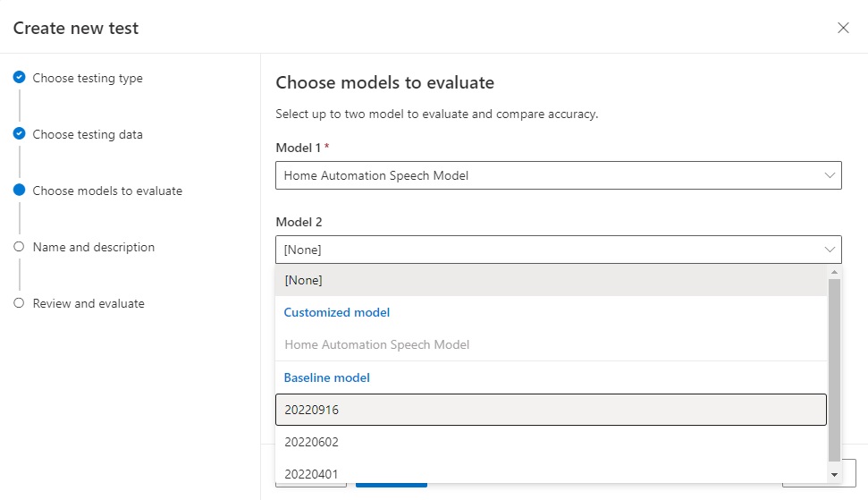This screenshot has width=868, height=500.
Task: Click the checkmark icon beside Choose testing type
Action: click(x=19, y=78)
